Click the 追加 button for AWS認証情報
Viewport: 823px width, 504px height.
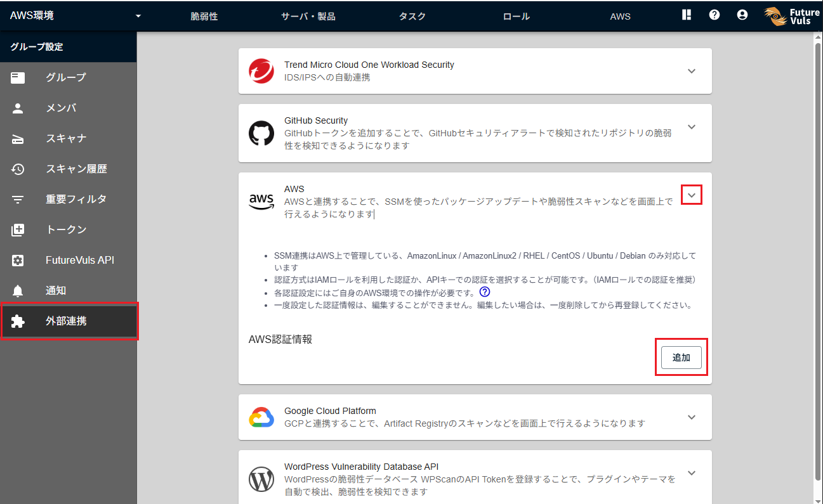click(x=681, y=358)
